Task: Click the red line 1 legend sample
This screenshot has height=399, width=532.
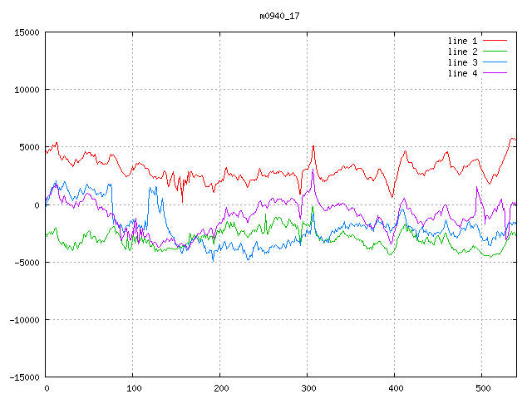Action: [495, 41]
